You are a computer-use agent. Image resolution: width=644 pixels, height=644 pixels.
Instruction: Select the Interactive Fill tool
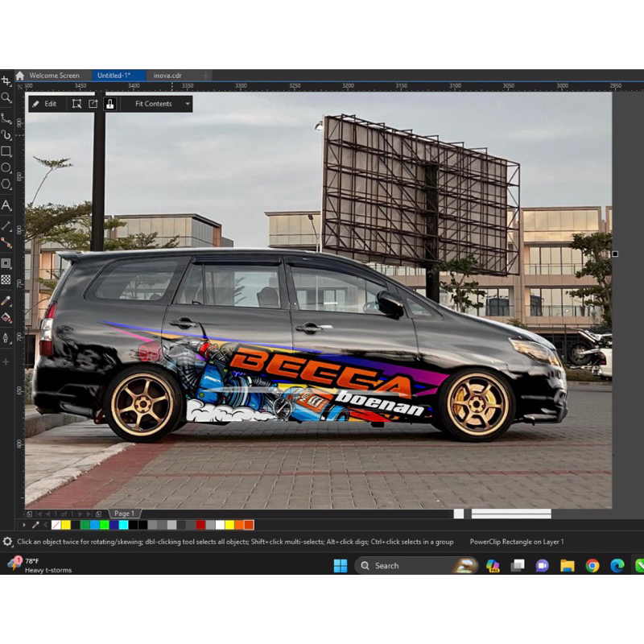click(6, 317)
